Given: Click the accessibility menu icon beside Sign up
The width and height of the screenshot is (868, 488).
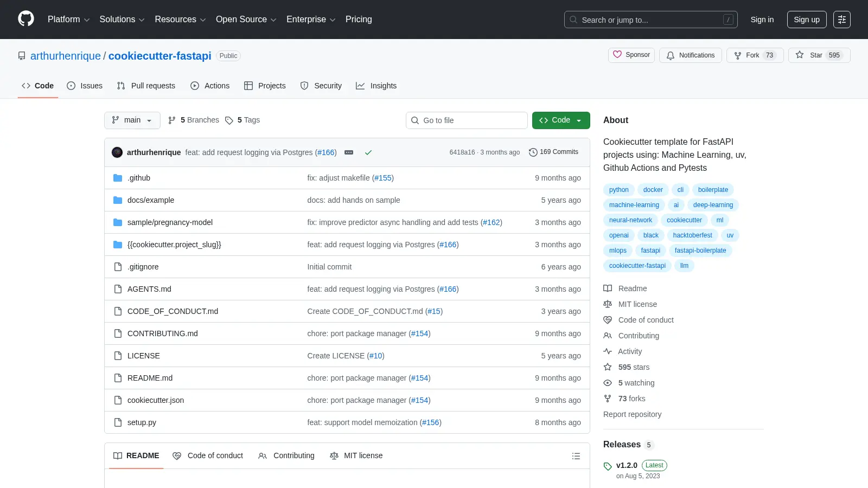Looking at the screenshot, I should (x=842, y=20).
